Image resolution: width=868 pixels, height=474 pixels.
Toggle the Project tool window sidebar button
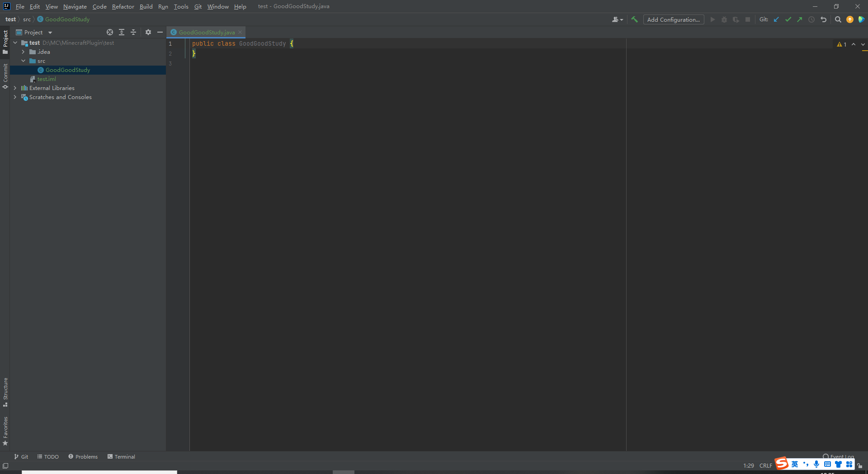[5, 42]
